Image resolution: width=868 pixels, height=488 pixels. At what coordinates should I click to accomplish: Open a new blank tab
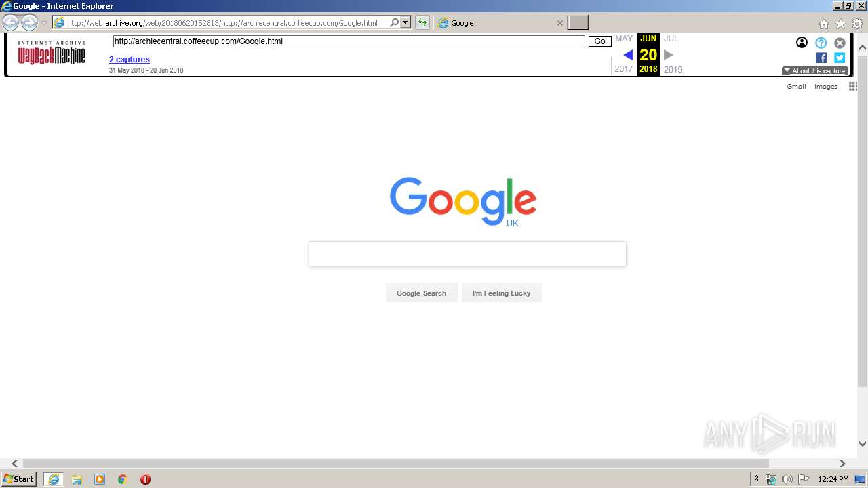pyautogui.click(x=578, y=23)
